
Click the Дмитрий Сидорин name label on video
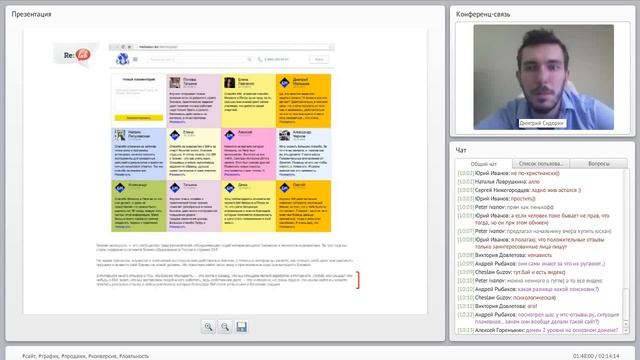(x=542, y=123)
